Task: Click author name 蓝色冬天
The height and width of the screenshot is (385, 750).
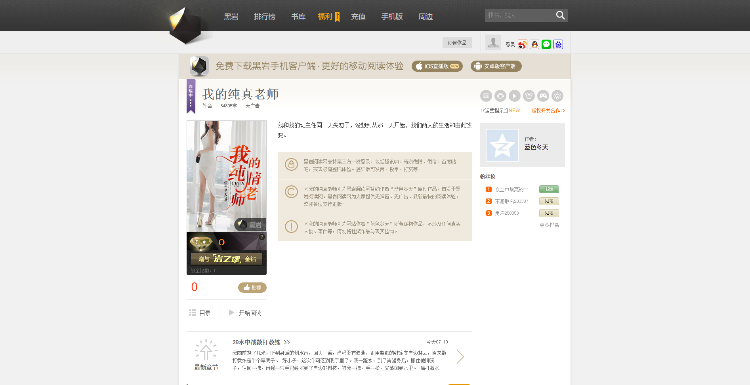Action: 536,147
